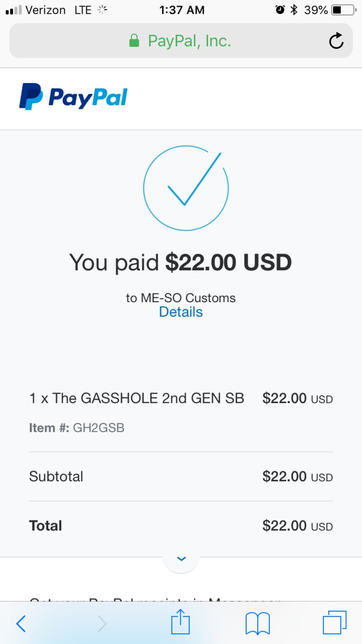
Task: Show open tabs with the tabs icon
Action: pyautogui.click(x=334, y=623)
